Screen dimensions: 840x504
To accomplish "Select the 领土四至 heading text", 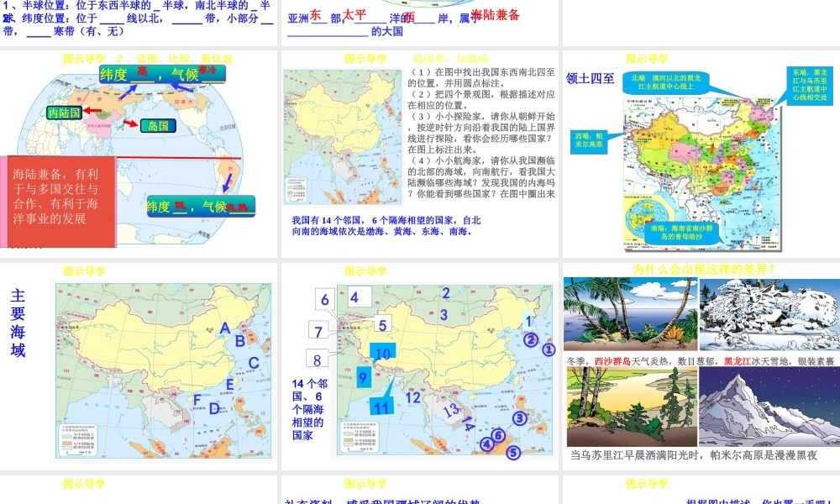I will (591, 78).
